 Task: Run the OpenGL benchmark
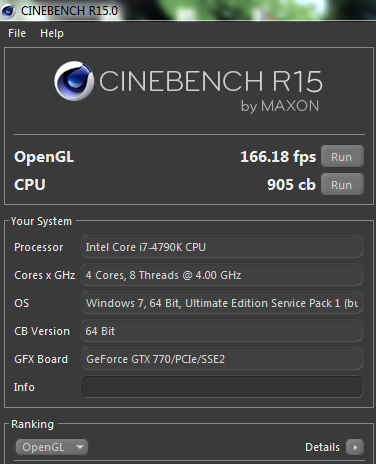coord(342,156)
